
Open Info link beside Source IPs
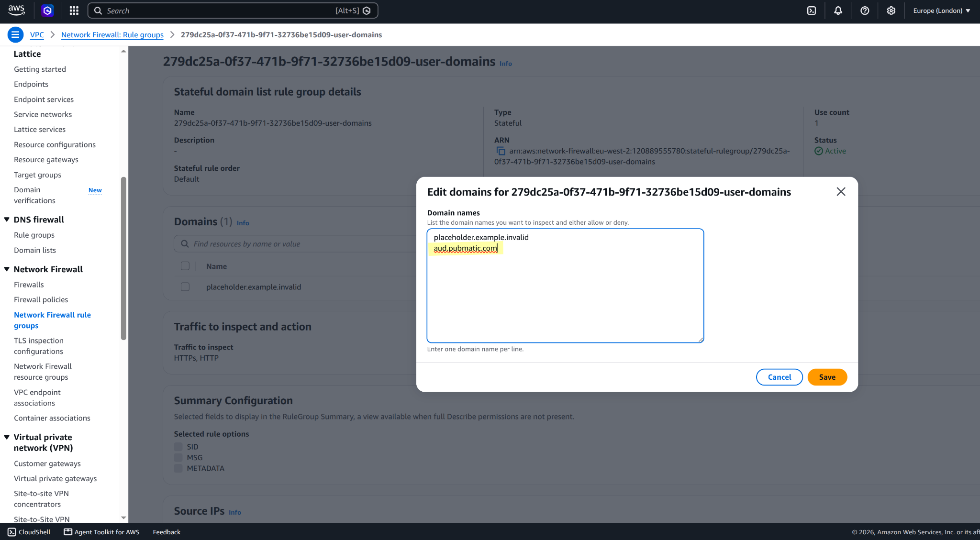235,512
